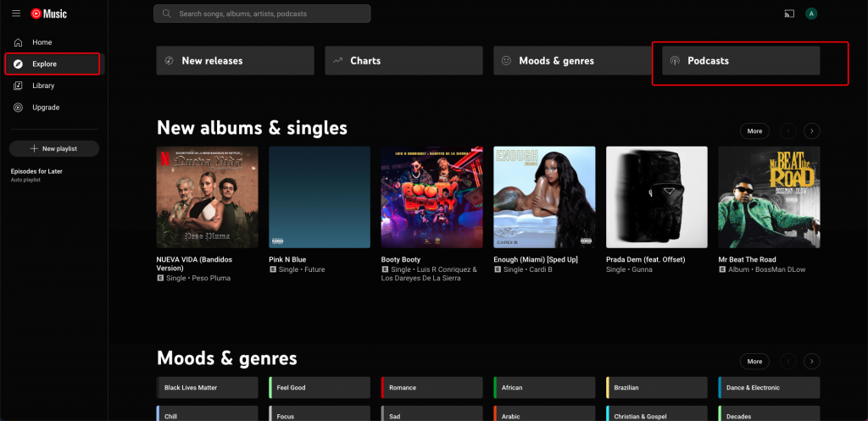The height and width of the screenshot is (421, 868).
Task: Select Romance mood
Action: pos(431,388)
